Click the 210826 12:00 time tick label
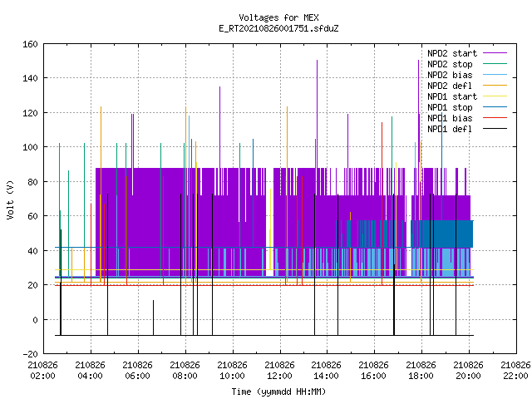Screen dimensions: 532x399 (279, 371)
